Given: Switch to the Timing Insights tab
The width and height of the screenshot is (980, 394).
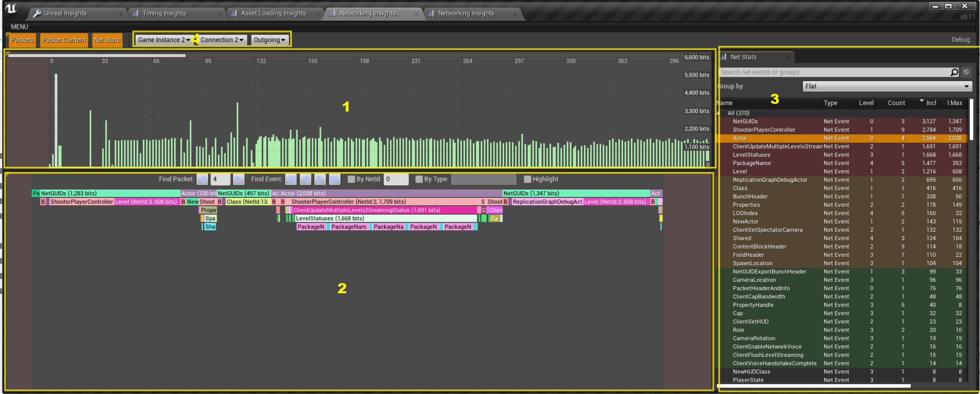Looking at the screenshot, I should [x=164, y=13].
